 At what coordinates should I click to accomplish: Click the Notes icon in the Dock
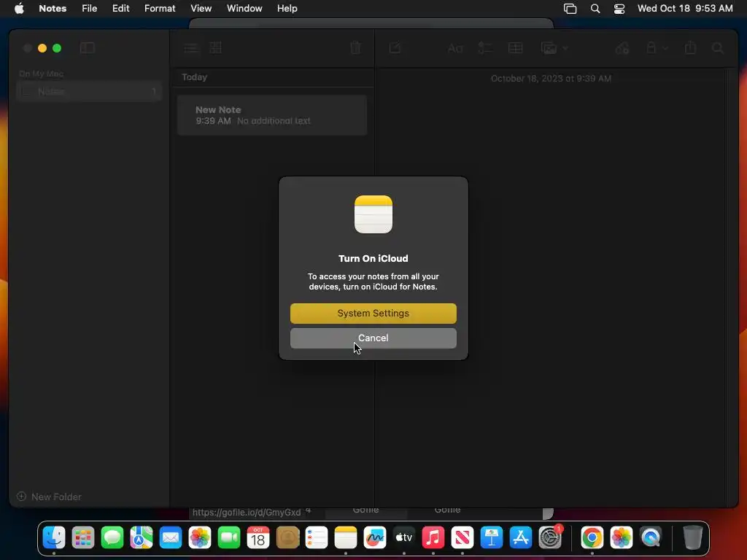(346, 537)
